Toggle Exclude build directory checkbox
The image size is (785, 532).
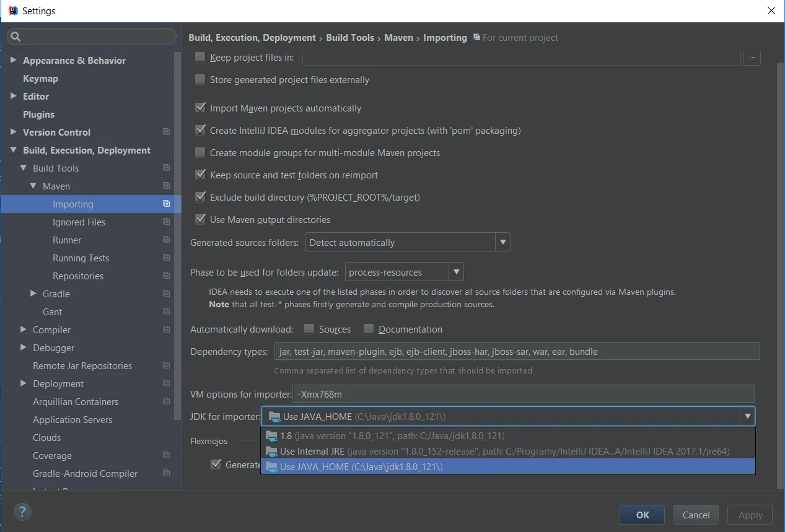[200, 197]
